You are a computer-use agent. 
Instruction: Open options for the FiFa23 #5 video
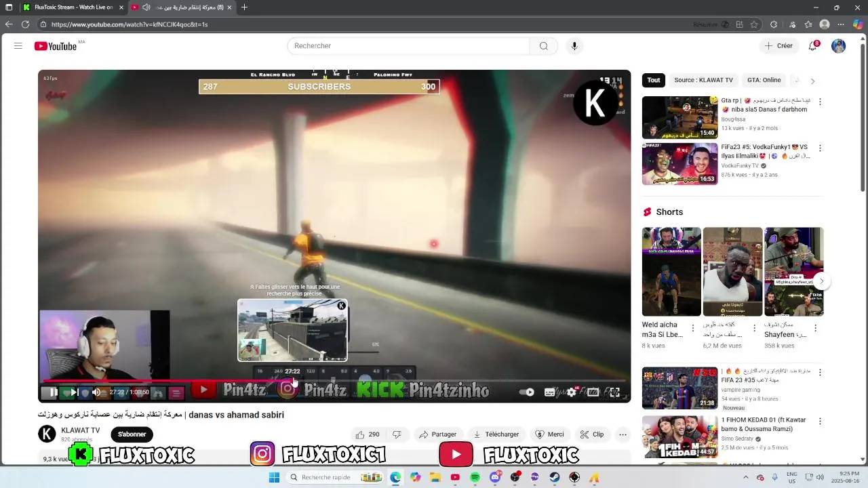tap(820, 148)
